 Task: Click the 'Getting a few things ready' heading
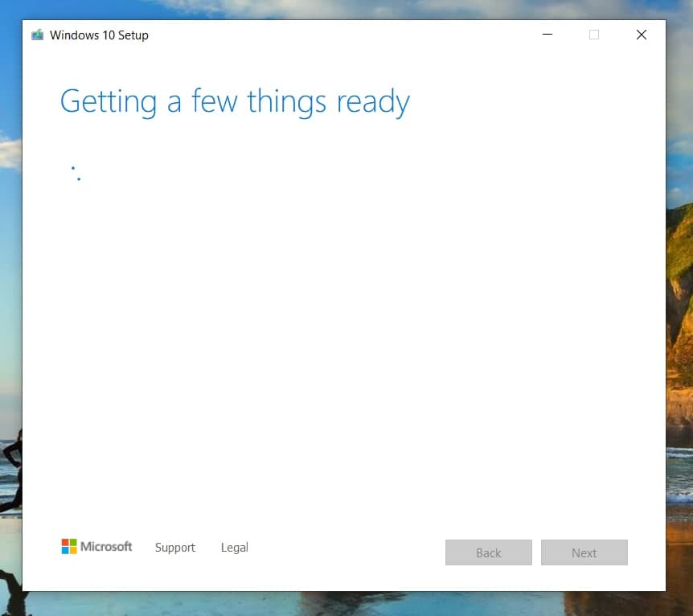tap(235, 102)
